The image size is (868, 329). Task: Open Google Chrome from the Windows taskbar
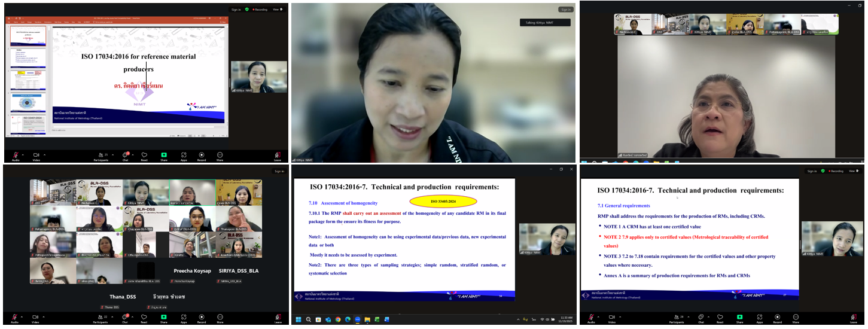pos(337,319)
